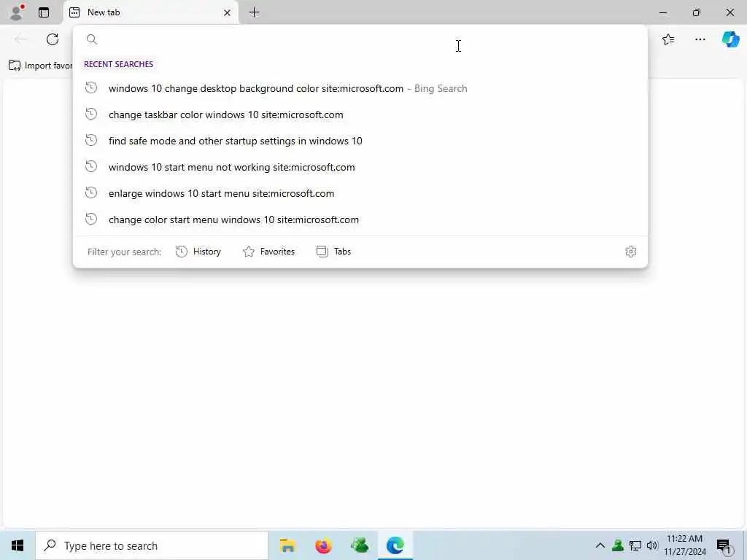Minimize the Edge window
747x560 pixels.
pos(663,12)
